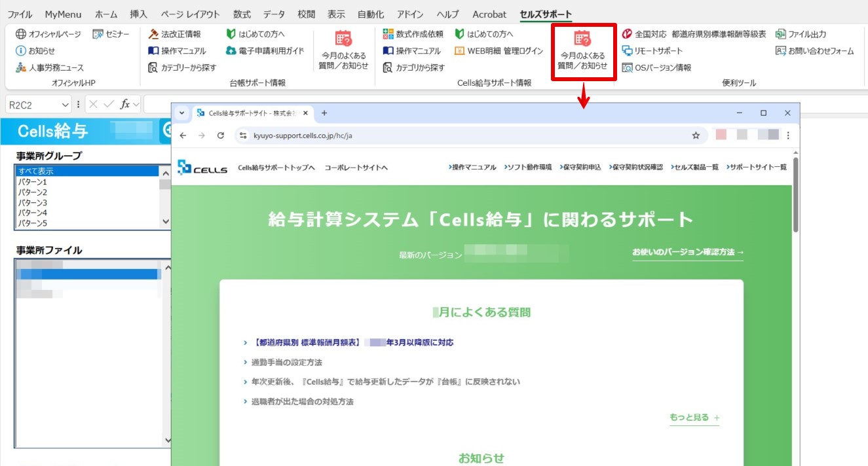The width and height of the screenshot is (868, 466).
Task: Select パターン3 in 事業所グループ list
Action: tap(33, 202)
